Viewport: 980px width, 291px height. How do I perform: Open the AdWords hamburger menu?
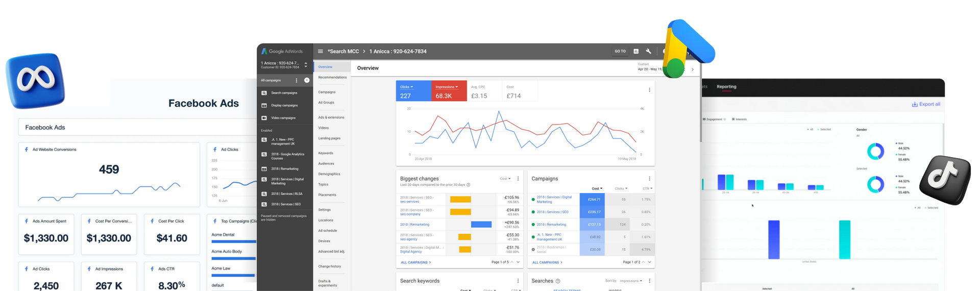[x=321, y=51]
